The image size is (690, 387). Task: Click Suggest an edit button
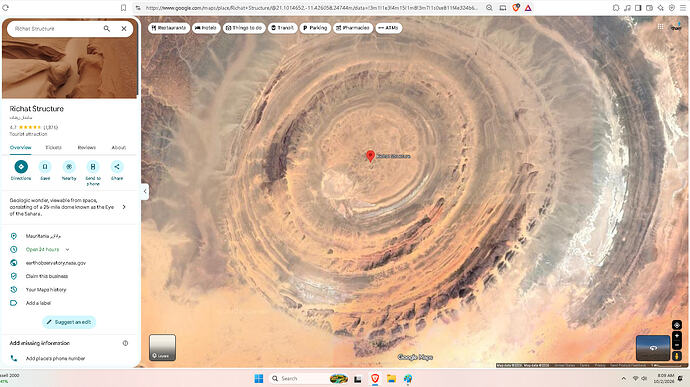(69, 322)
